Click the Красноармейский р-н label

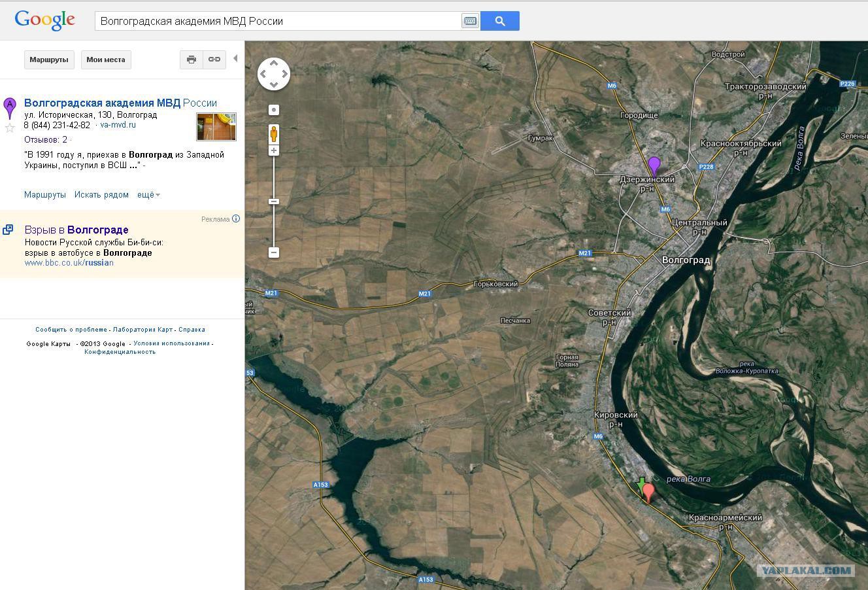(x=726, y=522)
